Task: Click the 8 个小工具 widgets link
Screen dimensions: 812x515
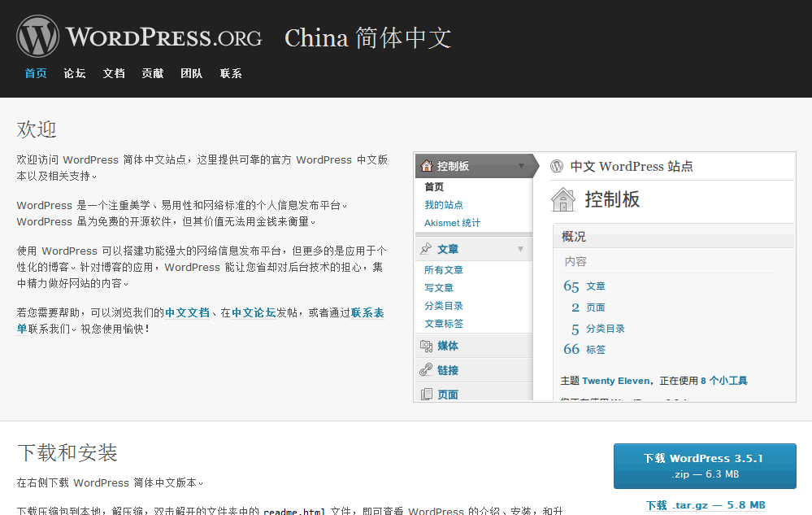Action: 724,381
